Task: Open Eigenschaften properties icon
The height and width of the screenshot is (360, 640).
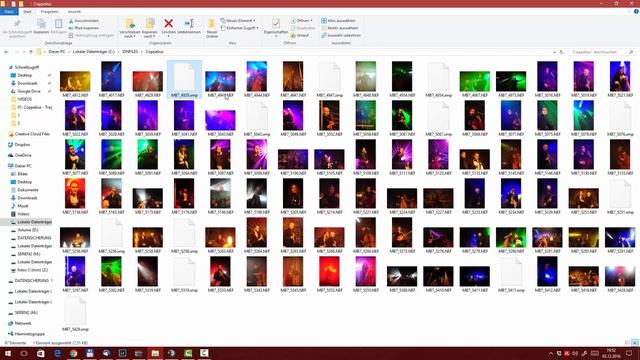Action: click(276, 24)
